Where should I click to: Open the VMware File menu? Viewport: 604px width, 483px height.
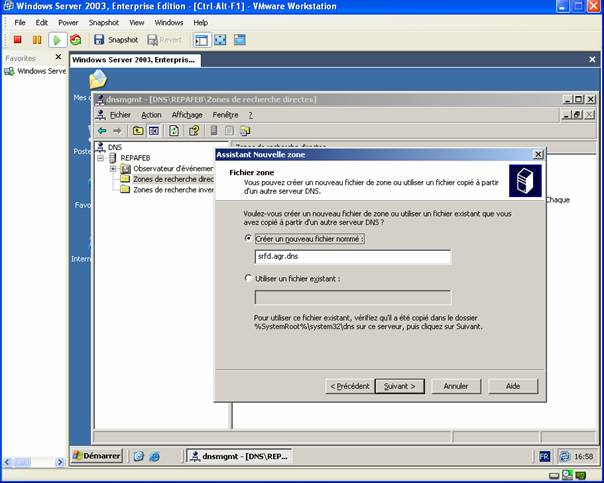pyautogui.click(x=20, y=23)
